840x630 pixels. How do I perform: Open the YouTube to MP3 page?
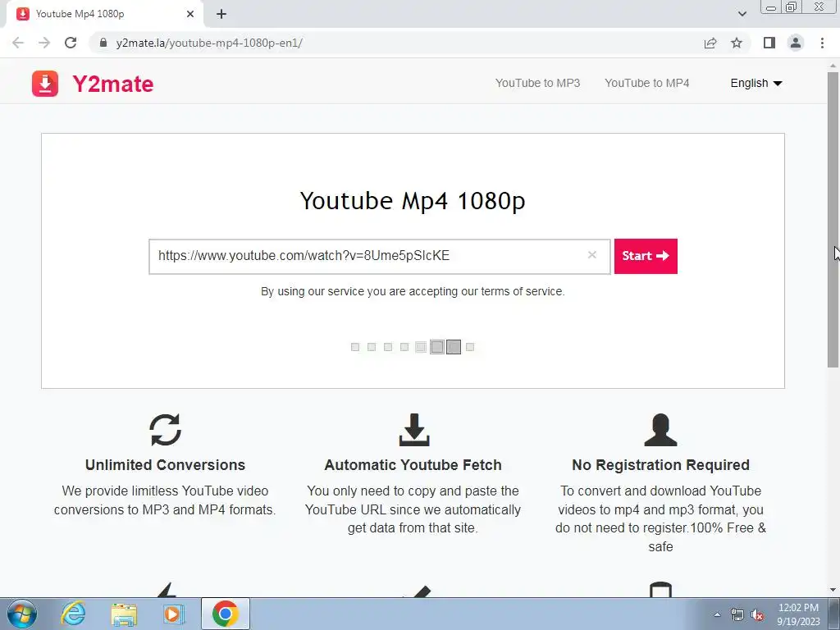(537, 83)
